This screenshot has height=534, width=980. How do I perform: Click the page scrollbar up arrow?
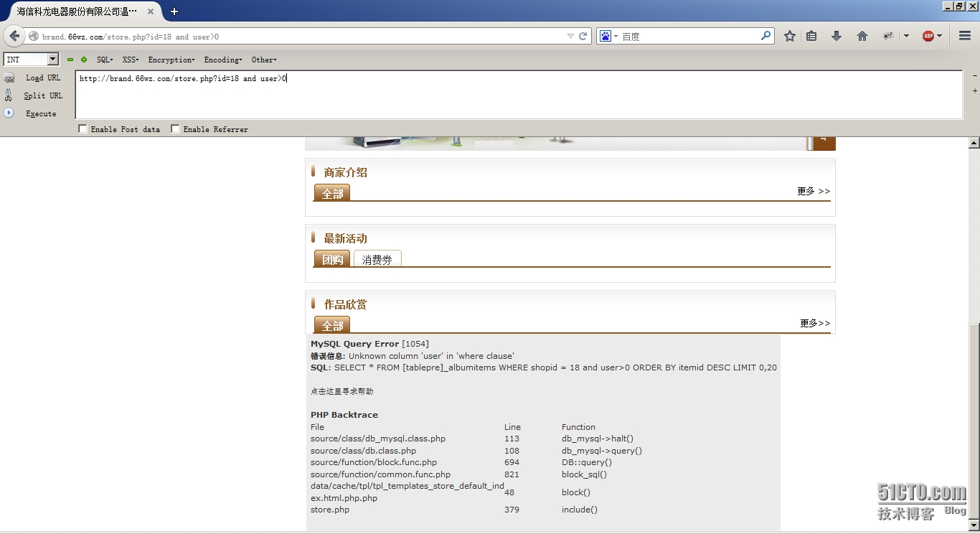974,143
